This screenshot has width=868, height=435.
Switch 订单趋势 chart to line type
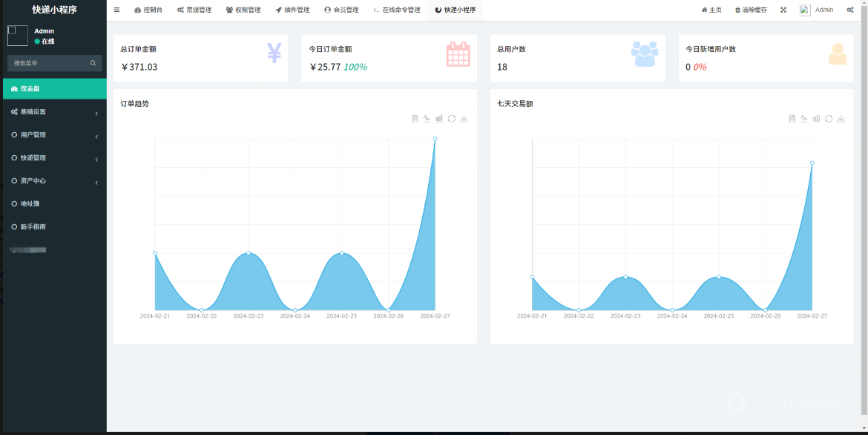coord(427,119)
